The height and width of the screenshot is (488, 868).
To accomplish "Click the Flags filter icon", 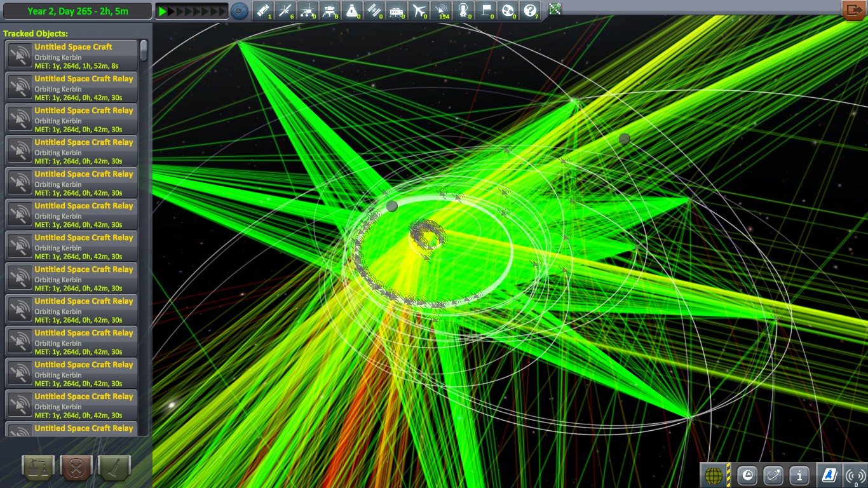I will coord(485,11).
